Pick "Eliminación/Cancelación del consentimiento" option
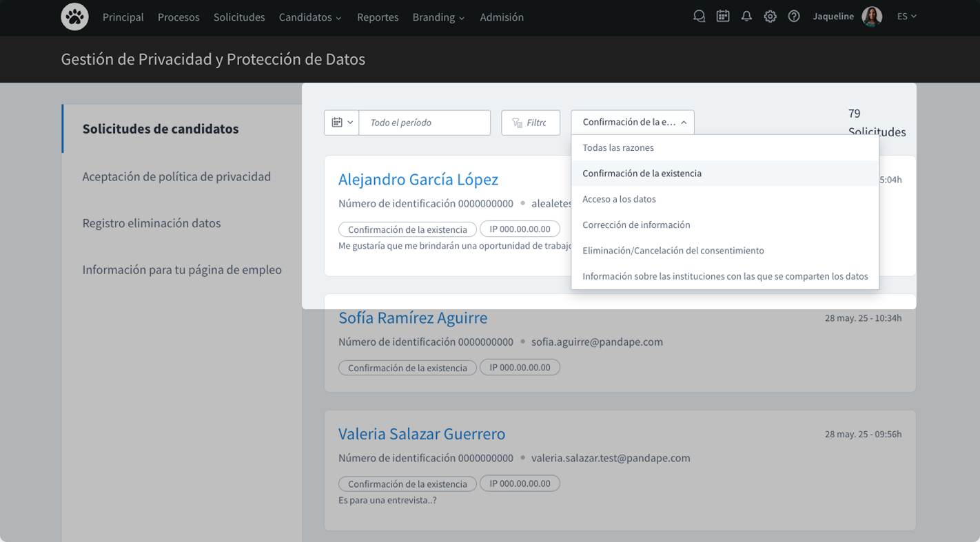The width and height of the screenshot is (980, 542). [x=673, y=251]
